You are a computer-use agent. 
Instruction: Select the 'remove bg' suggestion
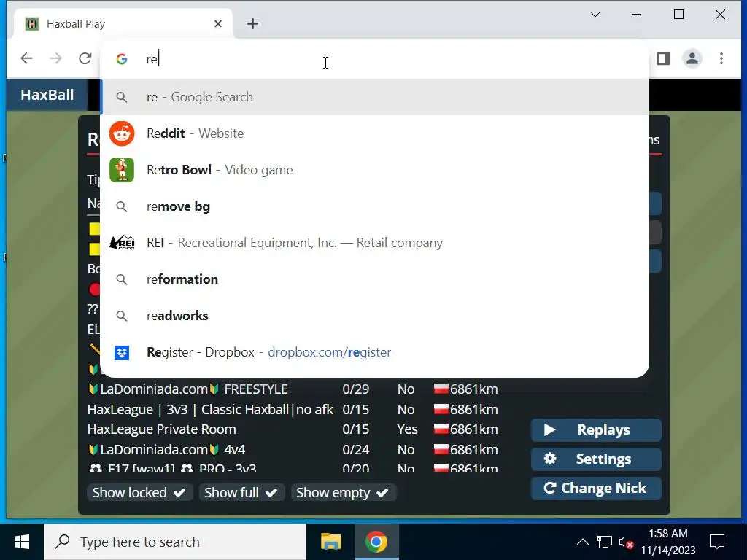click(x=374, y=206)
